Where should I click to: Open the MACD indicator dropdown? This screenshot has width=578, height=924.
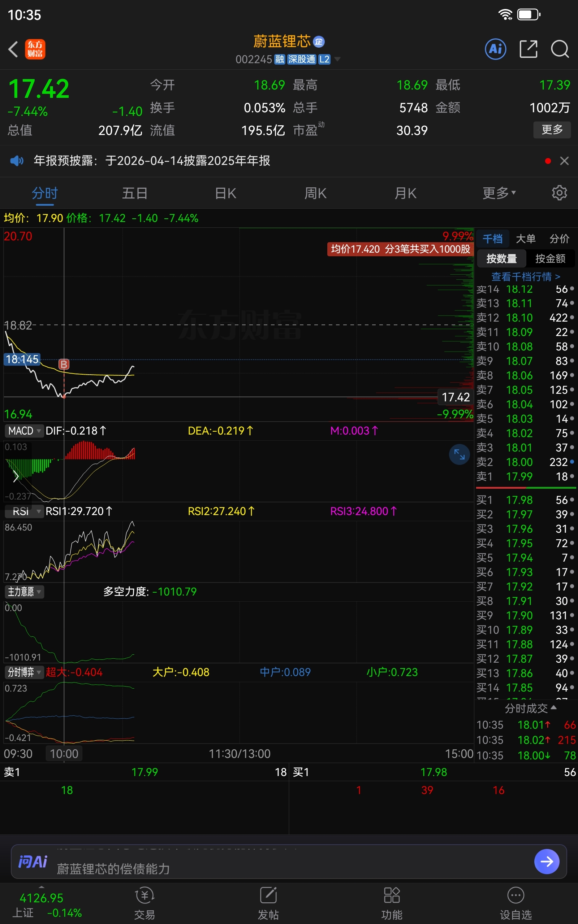[24, 431]
